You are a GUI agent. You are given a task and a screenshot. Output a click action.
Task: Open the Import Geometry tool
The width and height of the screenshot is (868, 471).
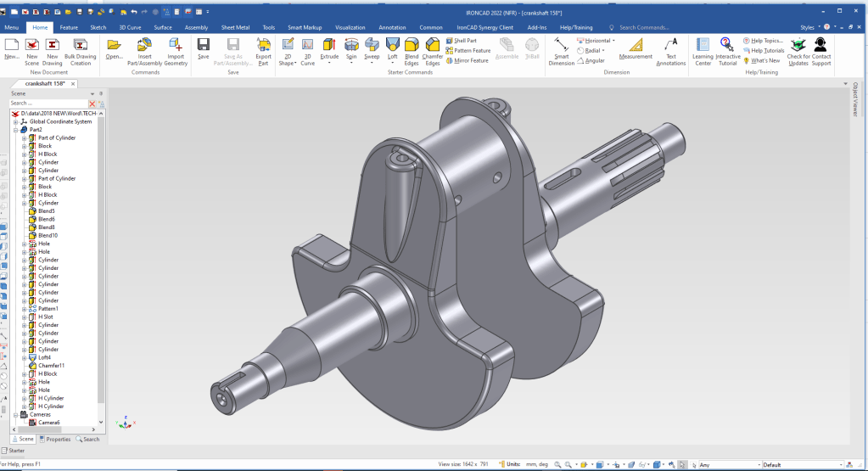click(176, 46)
